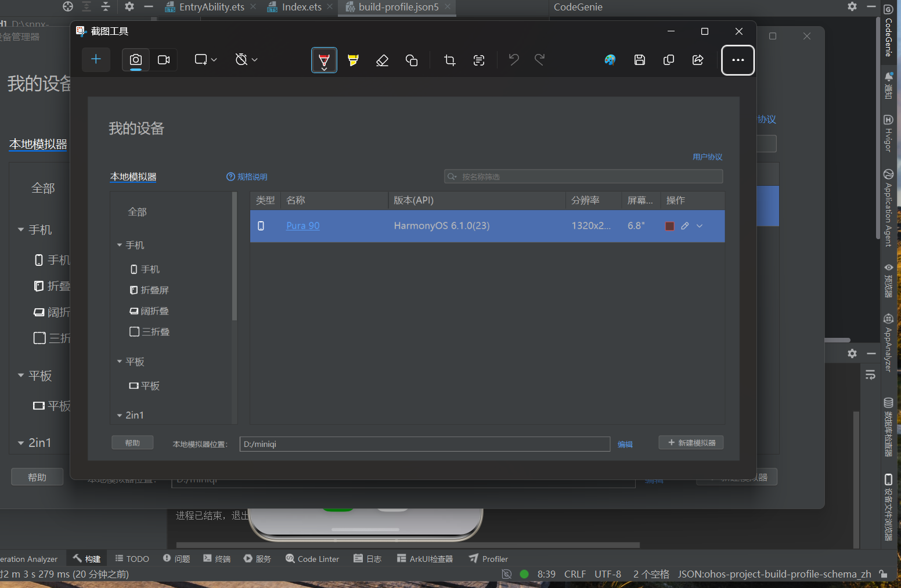901x588 pixels.
Task: Open the 终端 terminal tool window
Action: click(217, 559)
